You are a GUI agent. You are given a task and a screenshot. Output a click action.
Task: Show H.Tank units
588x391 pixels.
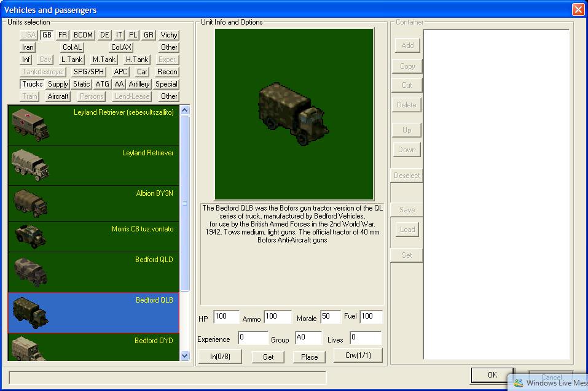[x=137, y=60]
